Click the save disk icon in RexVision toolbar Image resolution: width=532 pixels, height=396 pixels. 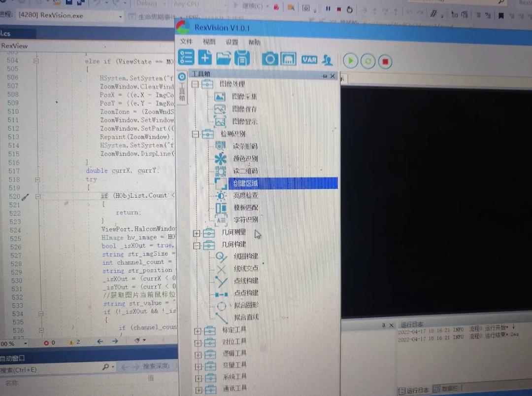242,58
